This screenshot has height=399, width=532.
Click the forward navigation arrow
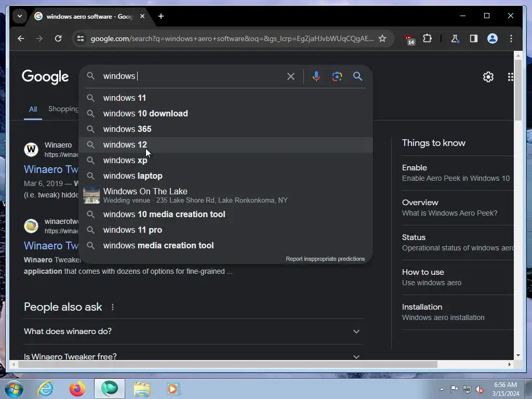(39, 38)
